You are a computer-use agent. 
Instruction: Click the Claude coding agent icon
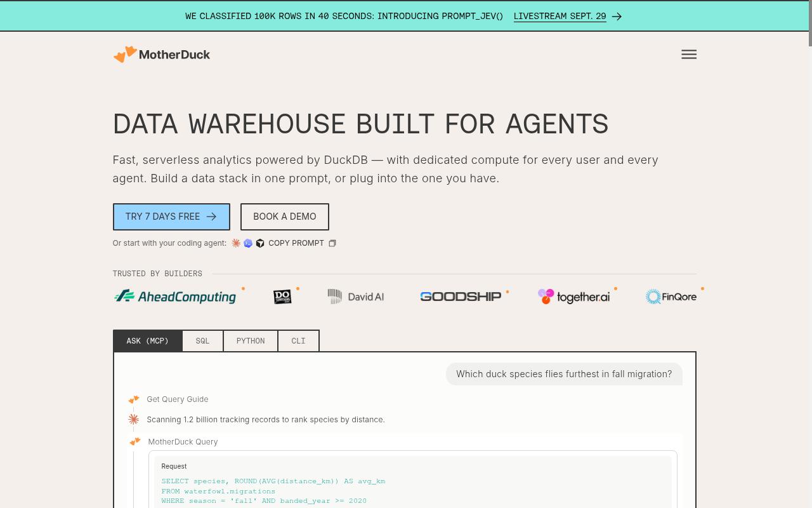pyautogui.click(x=236, y=243)
